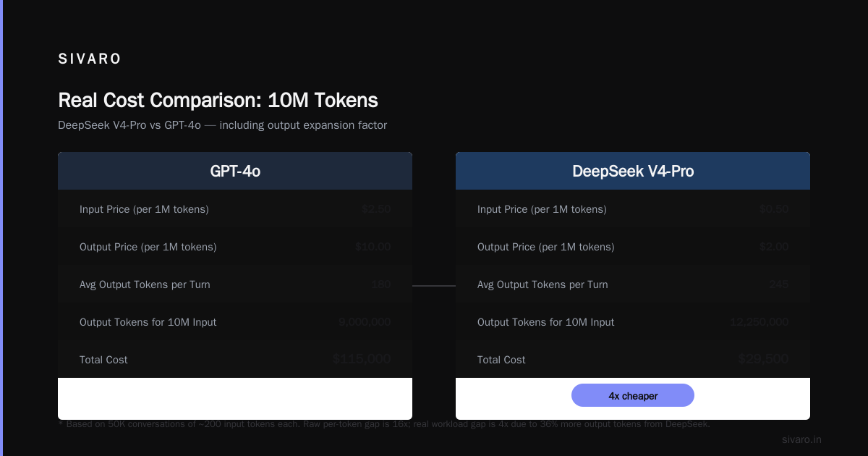Viewport: 868px width, 456px height.
Task: Click the SIVARO brand name heading
Action: pyautogui.click(x=90, y=59)
